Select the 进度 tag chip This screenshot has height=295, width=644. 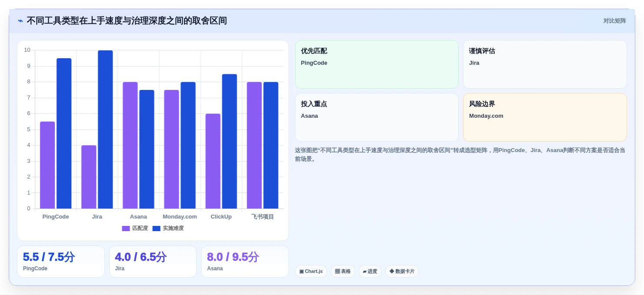pos(370,272)
